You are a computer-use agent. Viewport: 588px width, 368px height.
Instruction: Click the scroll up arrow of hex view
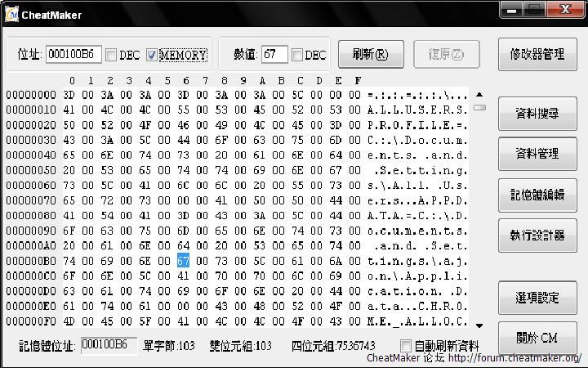(479, 95)
